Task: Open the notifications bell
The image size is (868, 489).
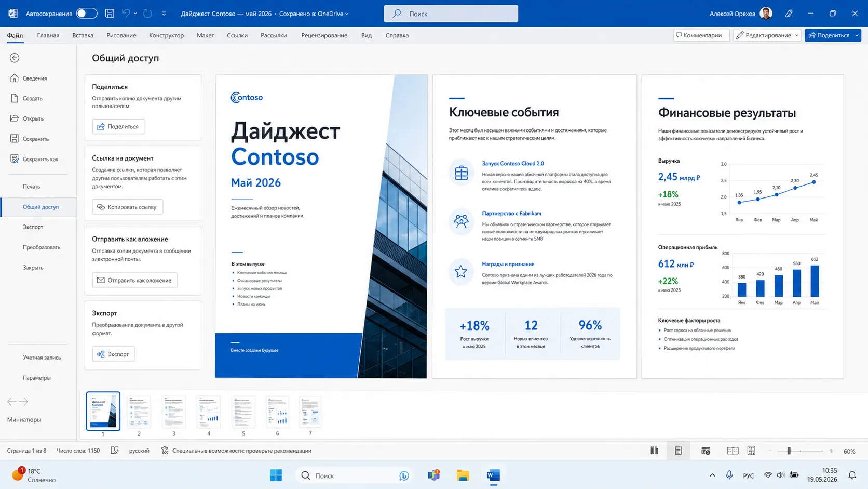Action: click(x=852, y=475)
